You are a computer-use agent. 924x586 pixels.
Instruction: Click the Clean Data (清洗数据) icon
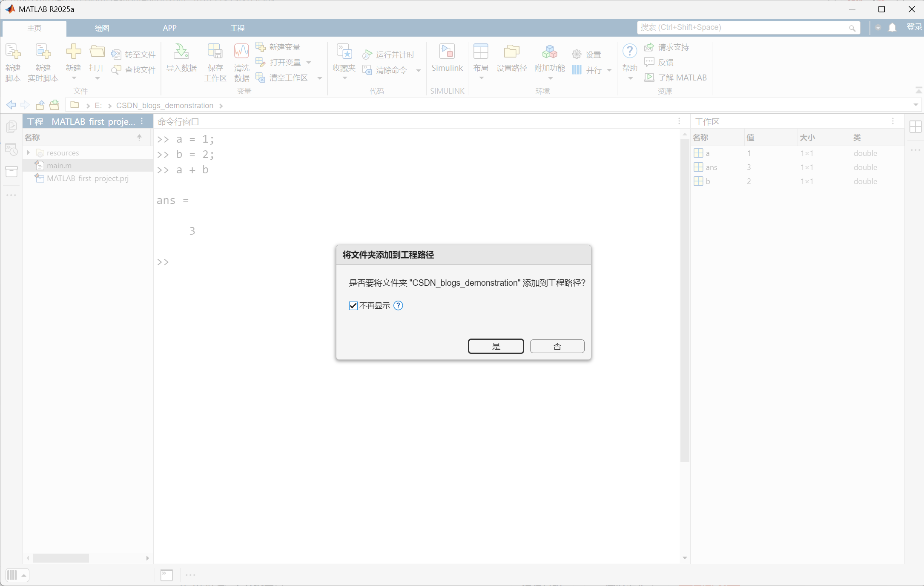coord(241,52)
